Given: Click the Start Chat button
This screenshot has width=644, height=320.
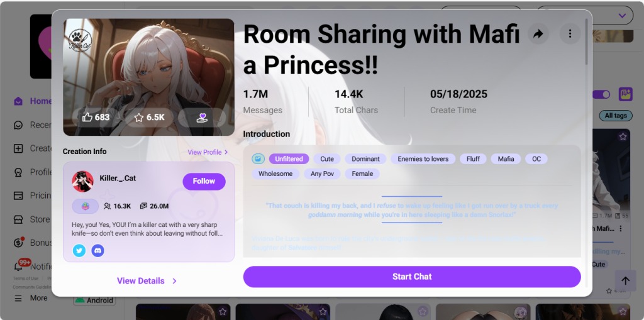Looking at the screenshot, I should [x=412, y=277].
